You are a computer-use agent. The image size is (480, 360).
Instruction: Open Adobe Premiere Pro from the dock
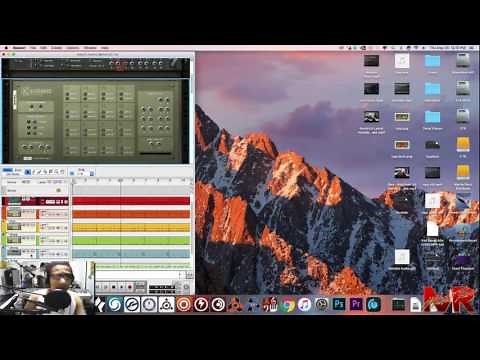(x=356, y=304)
